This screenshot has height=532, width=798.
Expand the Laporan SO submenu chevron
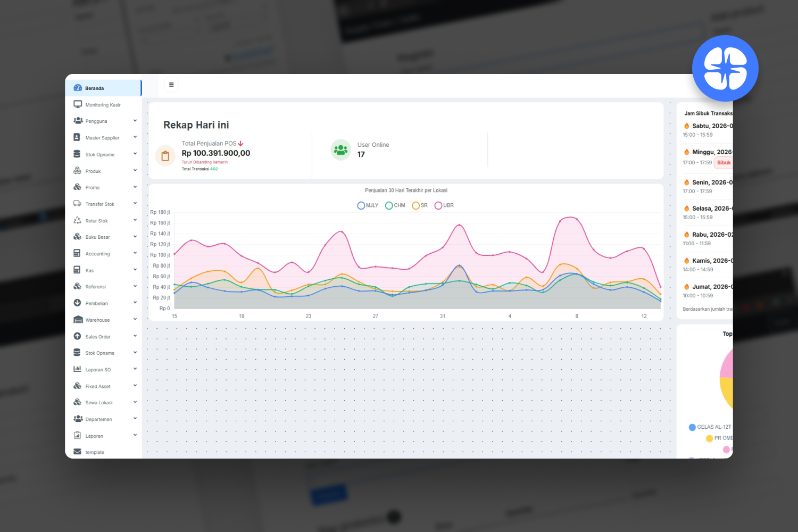coord(135,369)
